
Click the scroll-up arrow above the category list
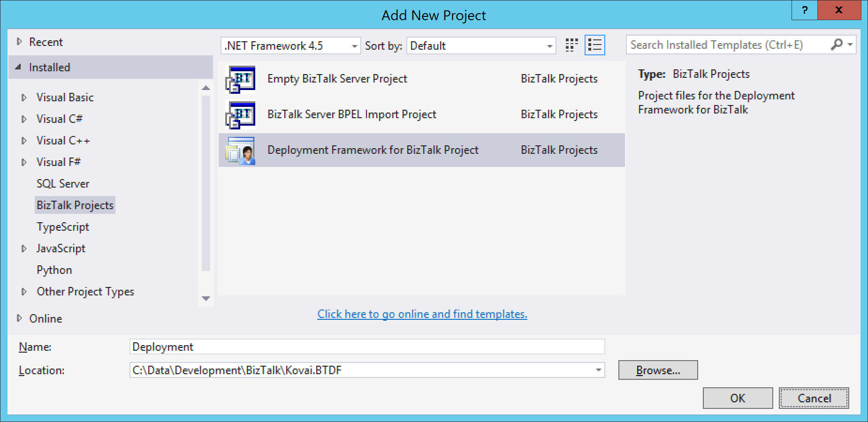pyautogui.click(x=206, y=87)
